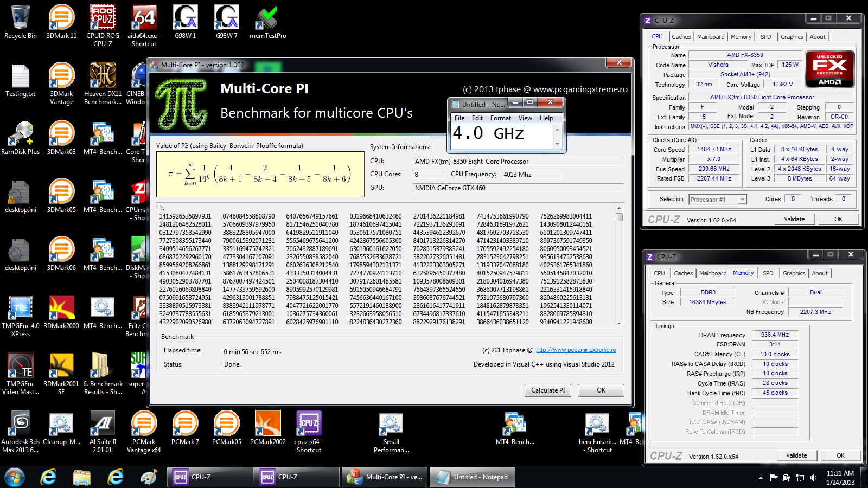Image resolution: width=868 pixels, height=488 pixels.
Task: Open the Format menu in Notepad
Action: point(500,118)
